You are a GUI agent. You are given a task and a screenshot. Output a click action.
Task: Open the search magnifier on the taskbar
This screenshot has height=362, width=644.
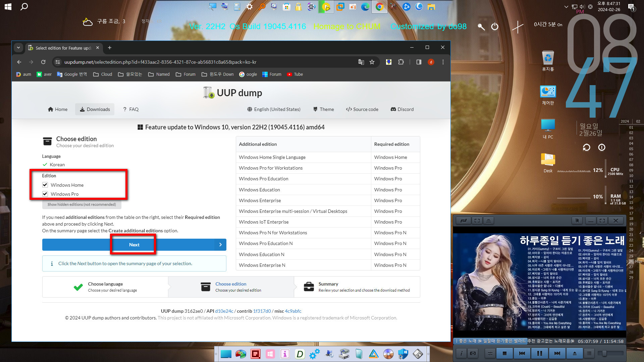point(24,6)
